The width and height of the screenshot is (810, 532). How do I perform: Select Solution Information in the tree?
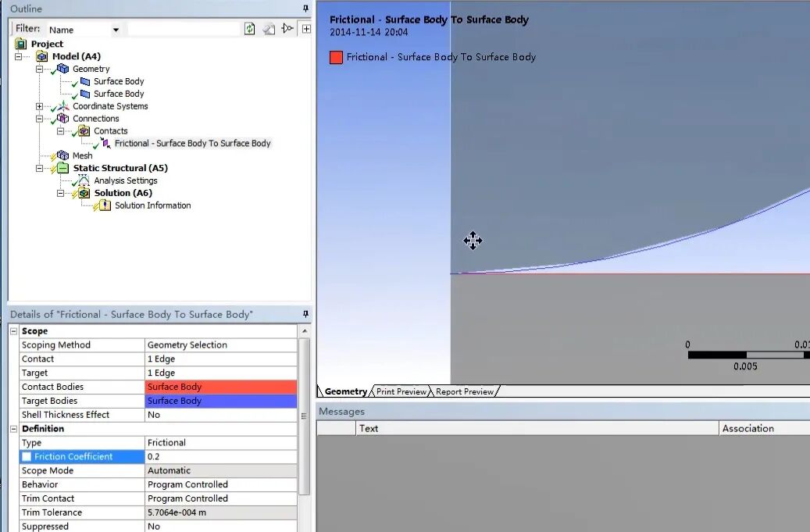point(153,205)
